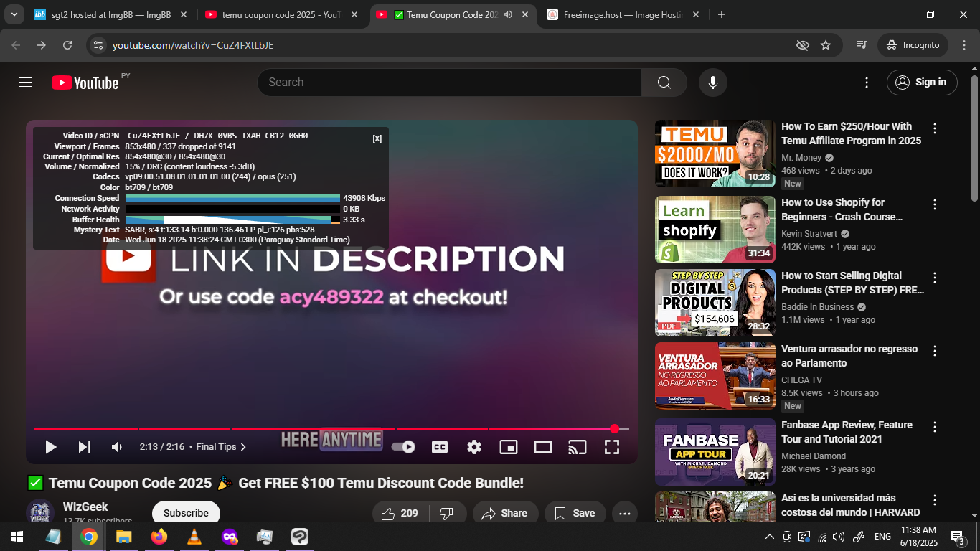Screen dimensions: 980x551
Task: Save video to a playlist
Action: point(575,513)
